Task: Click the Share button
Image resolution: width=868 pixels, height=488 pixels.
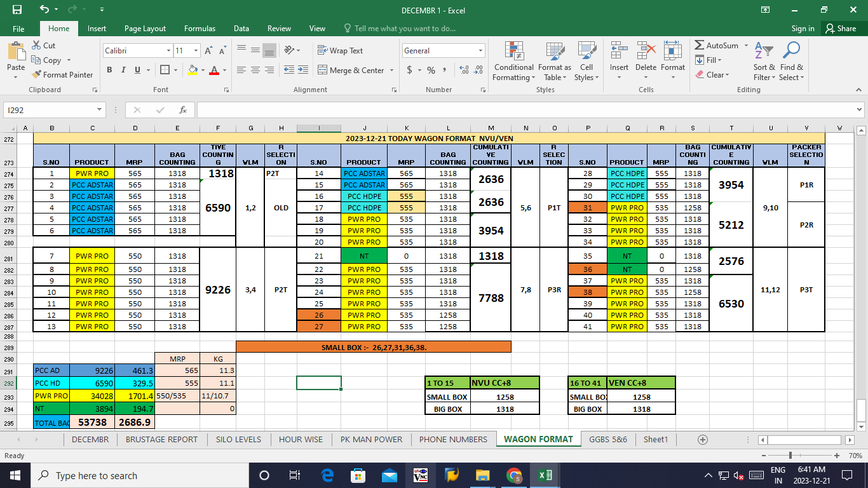Action: [x=841, y=29]
